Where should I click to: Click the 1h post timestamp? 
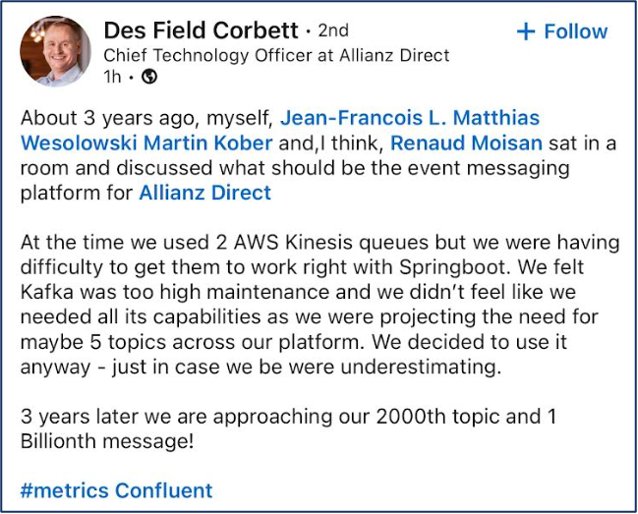(x=113, y=76)
